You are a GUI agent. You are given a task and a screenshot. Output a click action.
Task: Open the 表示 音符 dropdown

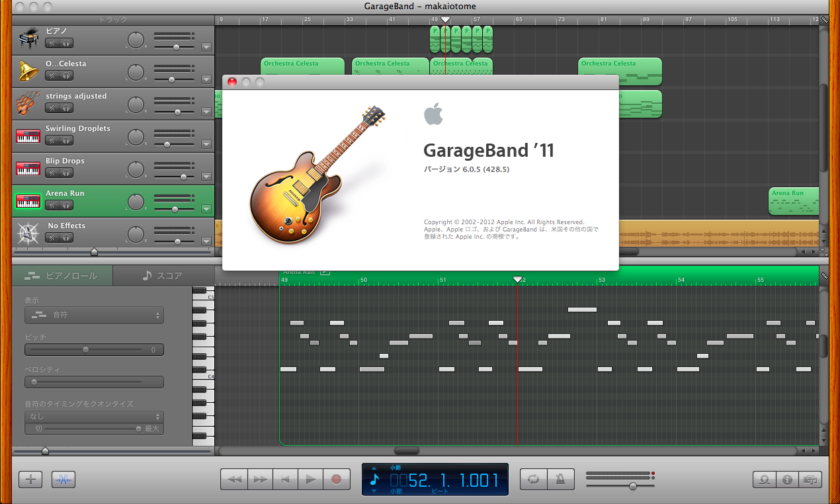(94, 315)
